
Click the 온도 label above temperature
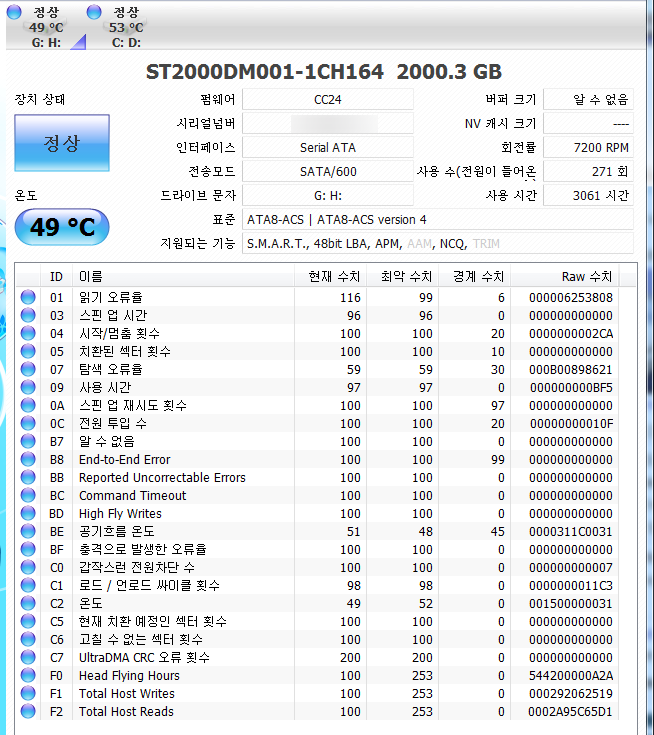(26, 195)
